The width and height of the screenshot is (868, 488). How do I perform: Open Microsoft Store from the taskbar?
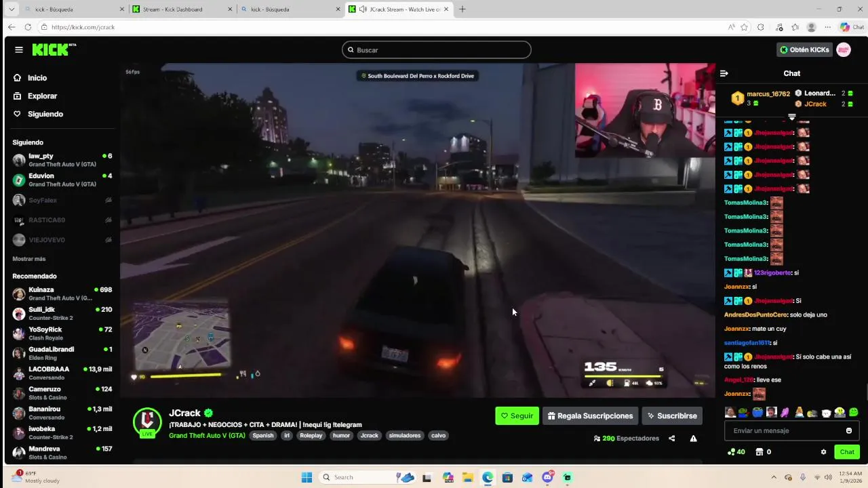coord(507,477)
